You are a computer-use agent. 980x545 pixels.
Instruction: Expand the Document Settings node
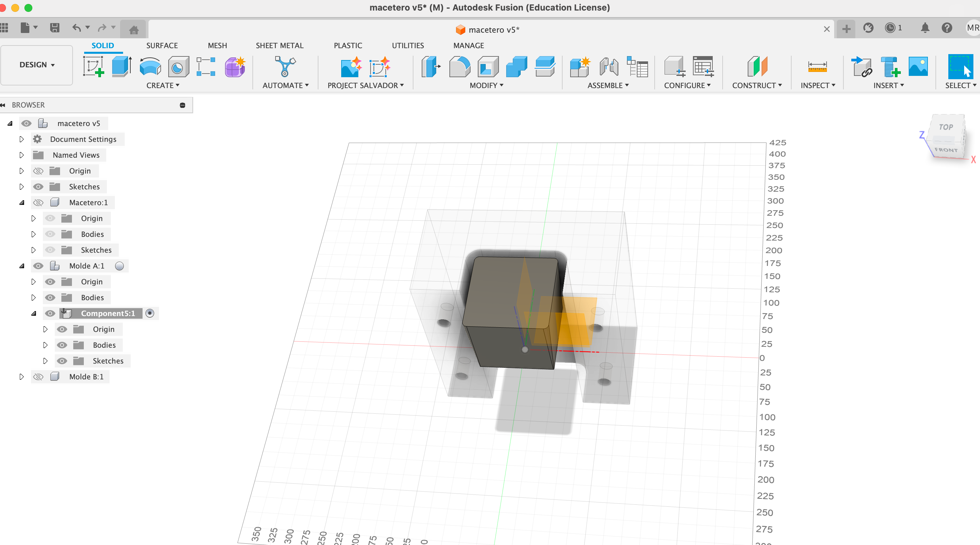coord(22,139)
